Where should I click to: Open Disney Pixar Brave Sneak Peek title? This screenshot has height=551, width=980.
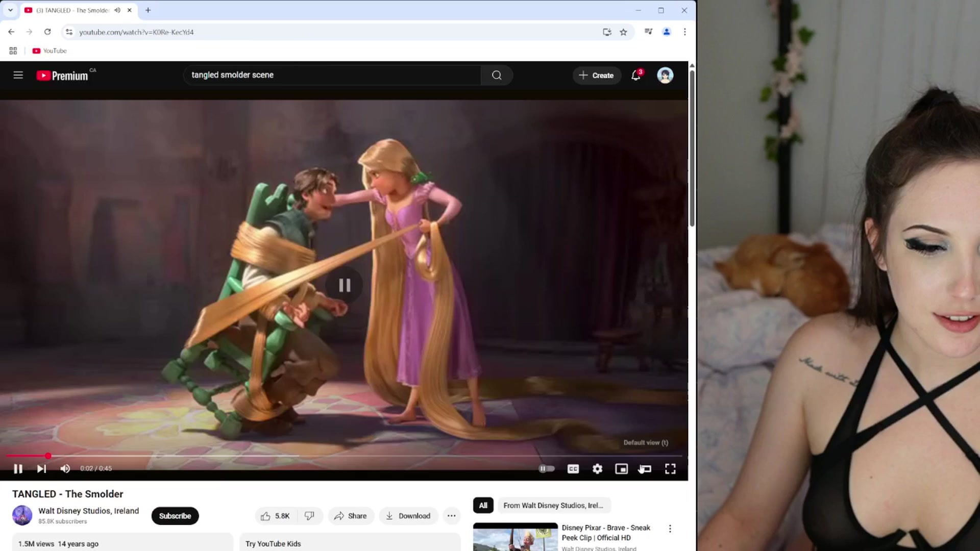pos(606,533)
